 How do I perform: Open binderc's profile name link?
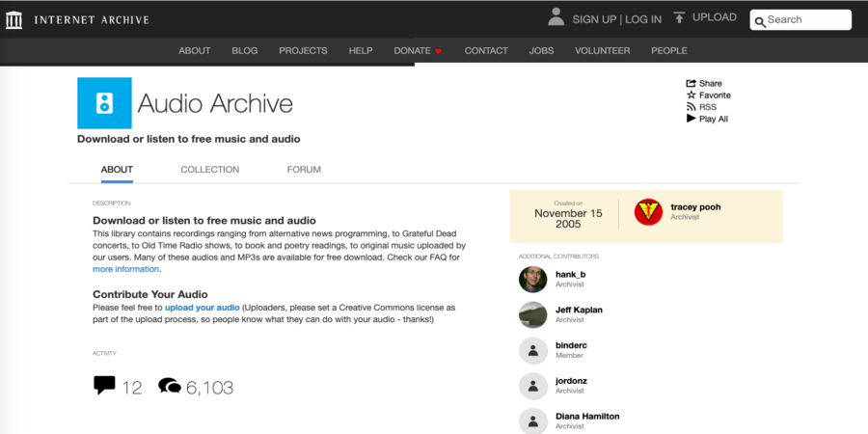pos(571,345)
